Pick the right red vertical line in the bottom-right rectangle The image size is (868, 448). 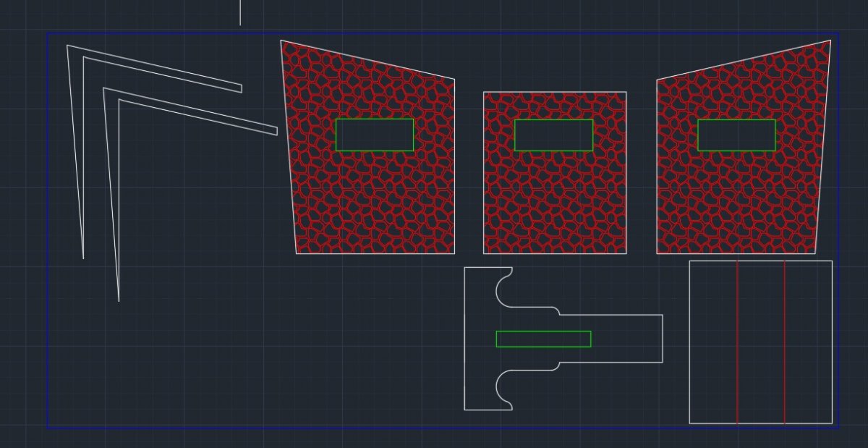coord(785,342)
